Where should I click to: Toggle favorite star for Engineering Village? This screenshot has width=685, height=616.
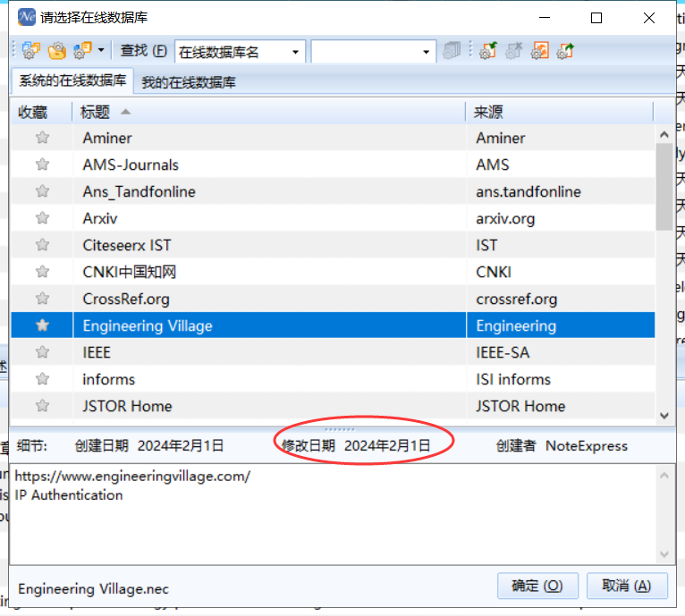tap(42, 325)
